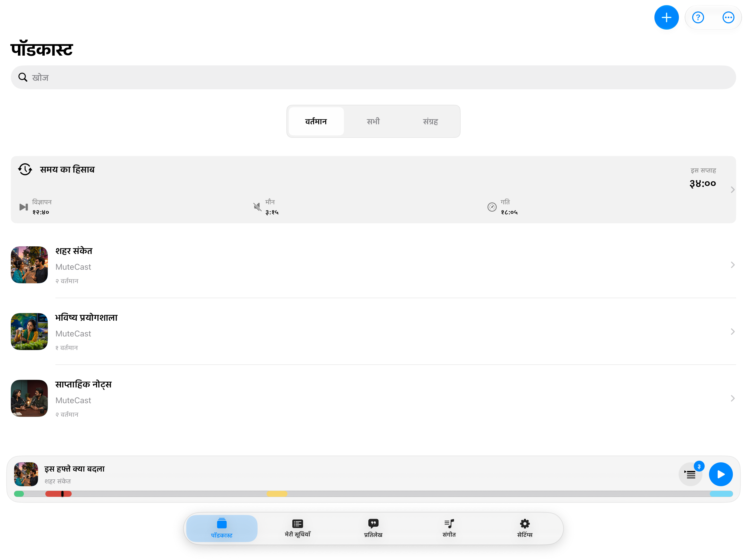The image size is (747, 560).
Task: Open शहर संकेत podcast artwork
Action: pos(29,265)
